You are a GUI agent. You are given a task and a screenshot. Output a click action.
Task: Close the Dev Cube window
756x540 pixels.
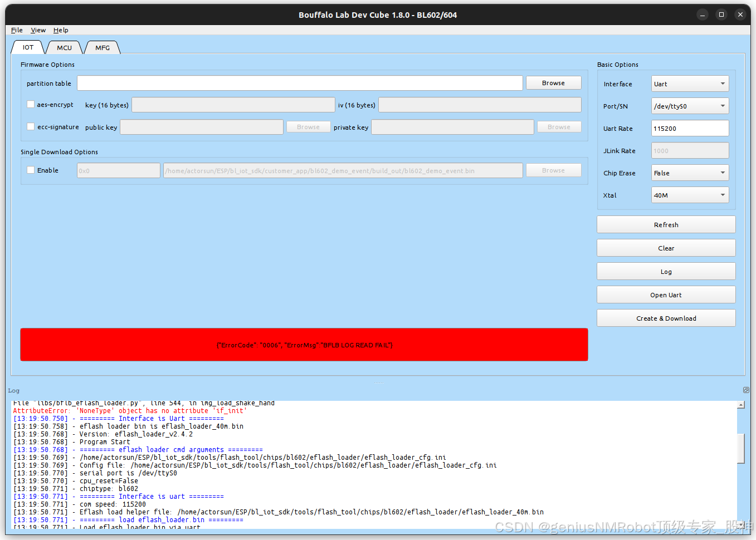click(x=740, y=14)
